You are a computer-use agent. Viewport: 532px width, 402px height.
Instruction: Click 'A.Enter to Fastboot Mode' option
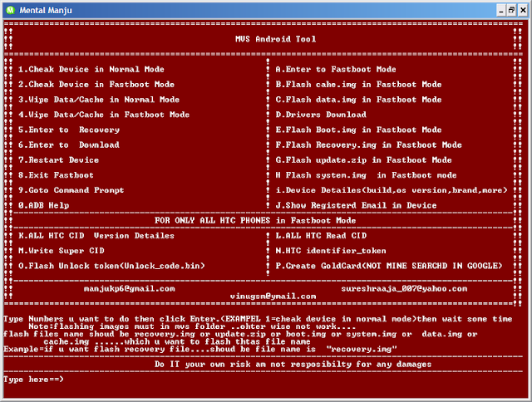click(x=336, y=70)
